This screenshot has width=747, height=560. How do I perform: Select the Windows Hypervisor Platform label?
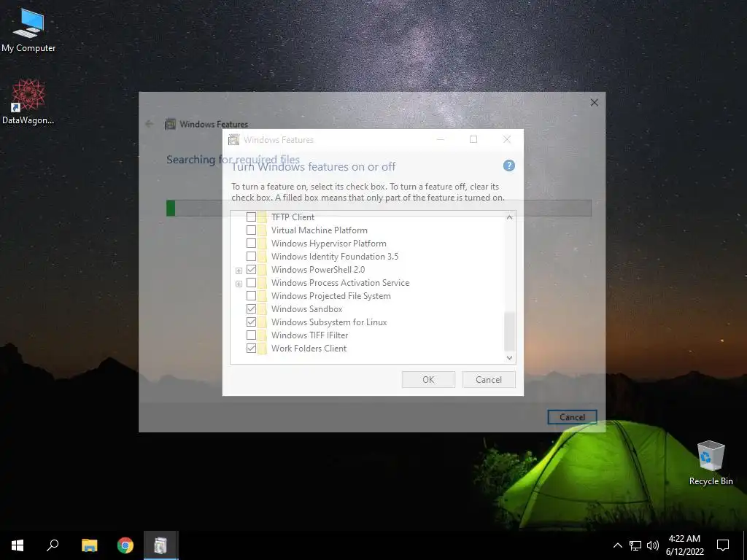pos(329,244)
